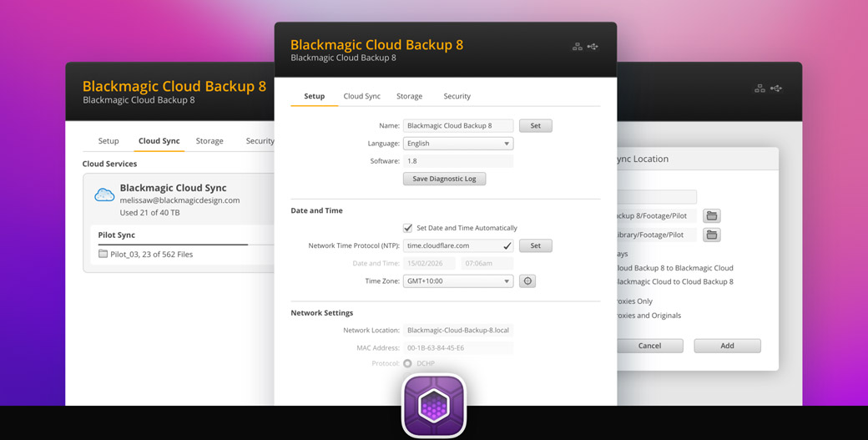This screenshot has height=440, width=868.
Task: Open Security tab in left window
Action: pyautogui.click(x=260, y=141)
